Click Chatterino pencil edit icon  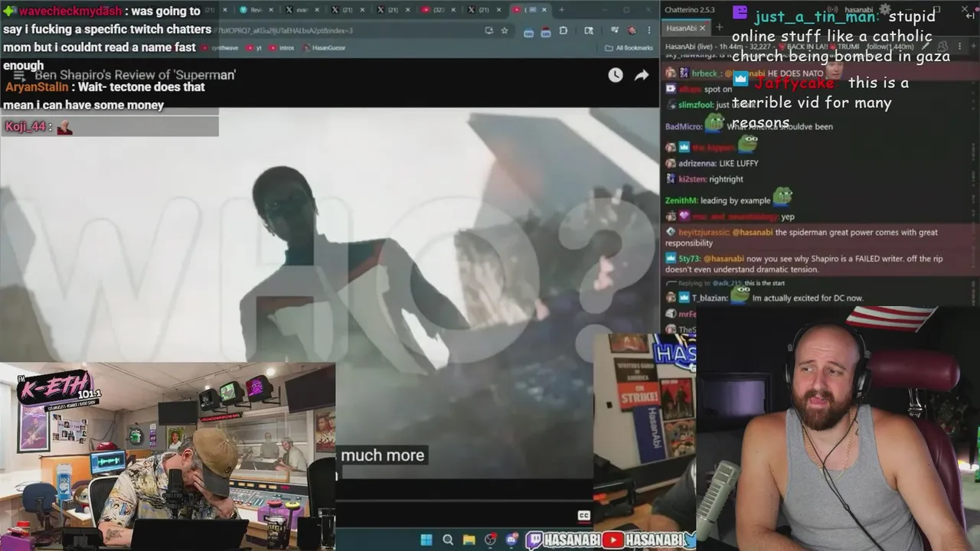(x=925, y=46)
